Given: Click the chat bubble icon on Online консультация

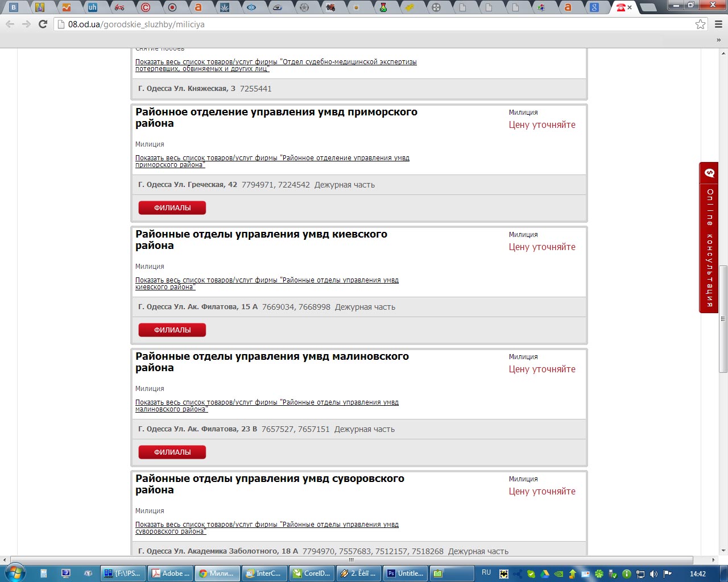Looking at the screenshot, I should [709, 173].
